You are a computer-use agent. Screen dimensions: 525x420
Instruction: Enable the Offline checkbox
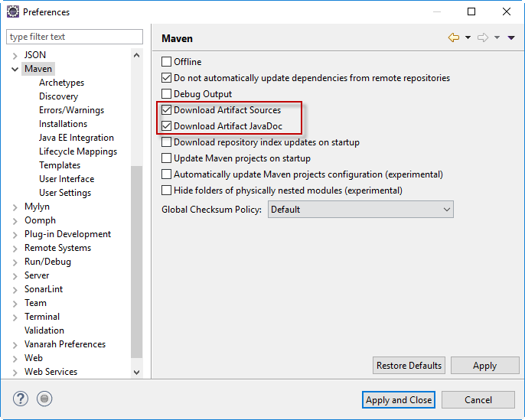point(167,62)
